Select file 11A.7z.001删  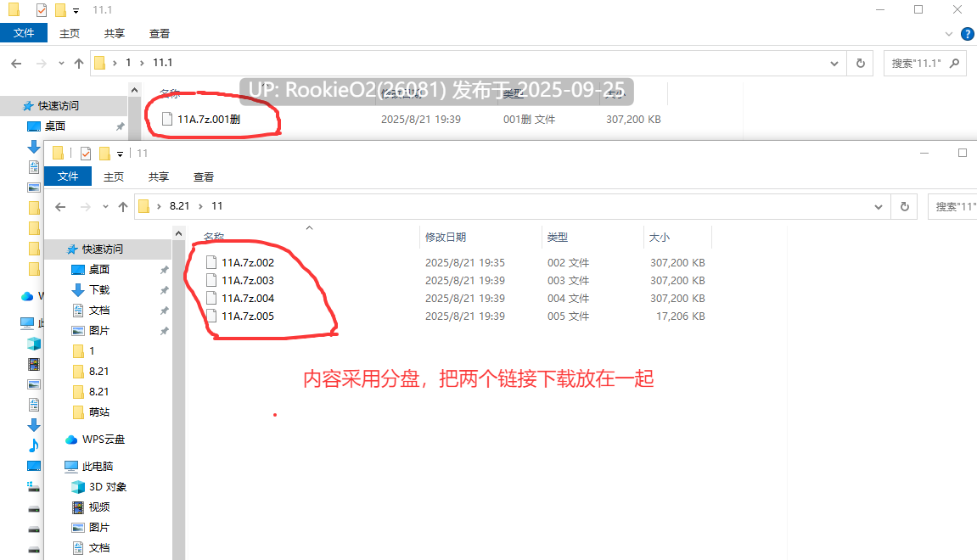(x=209, y=119)
